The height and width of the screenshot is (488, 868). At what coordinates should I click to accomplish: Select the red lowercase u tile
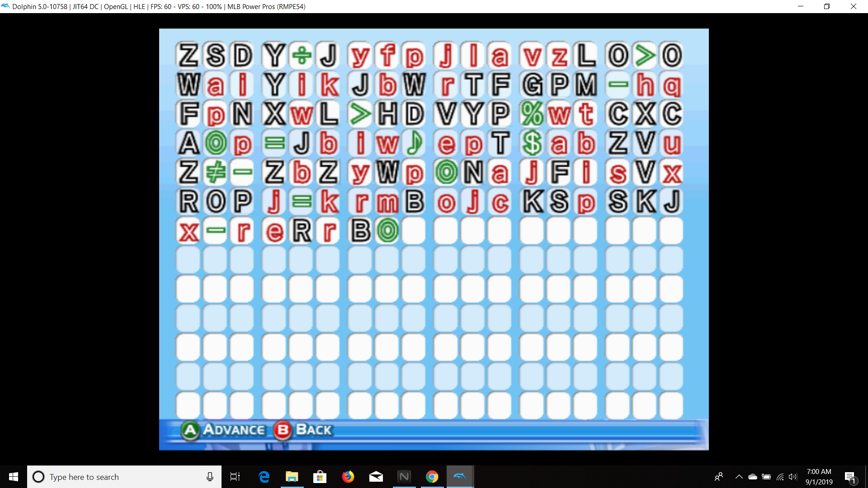point(672,143)
